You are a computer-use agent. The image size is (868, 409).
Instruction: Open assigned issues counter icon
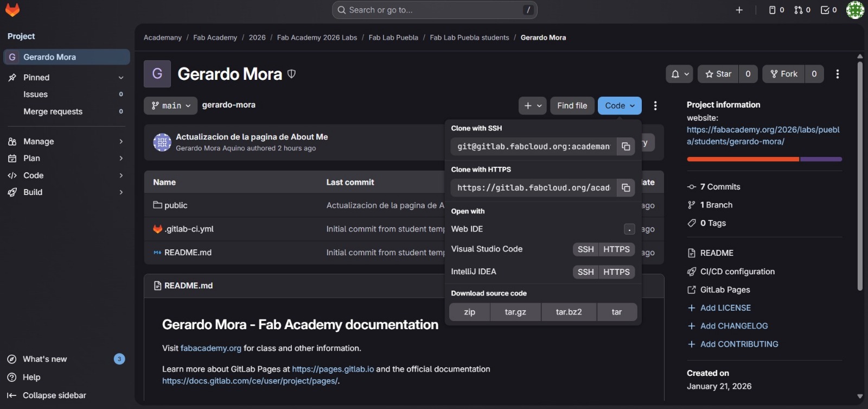pos(776,10)
